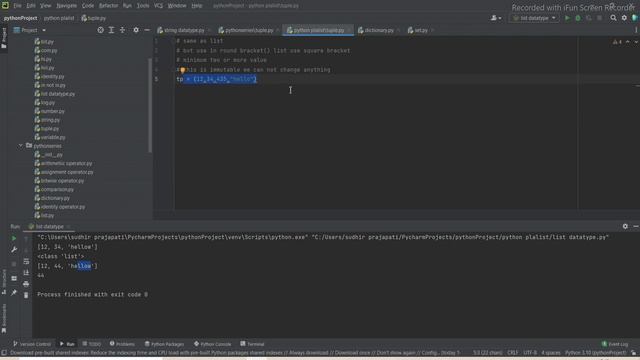
Task: Open arithmetic operator.py file
Action: coord(63,163)
